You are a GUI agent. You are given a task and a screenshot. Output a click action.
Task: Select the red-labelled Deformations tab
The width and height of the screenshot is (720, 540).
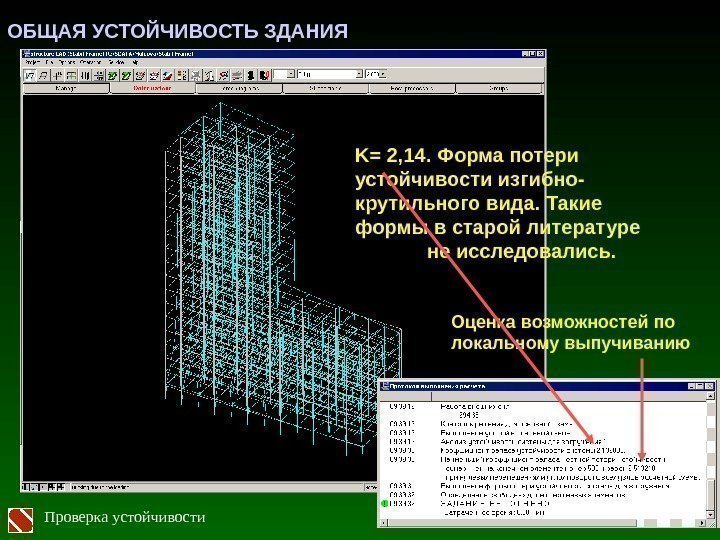click(153, 88)
